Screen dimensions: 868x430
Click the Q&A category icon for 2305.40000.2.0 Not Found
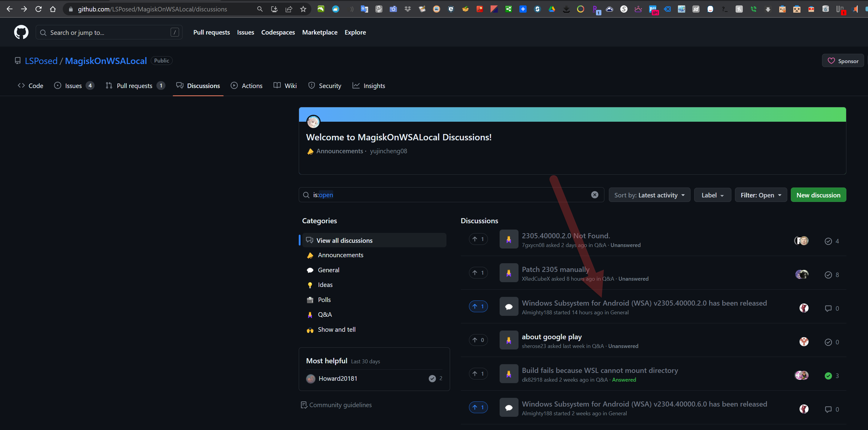pyautogui.click(x=509, y=239)
